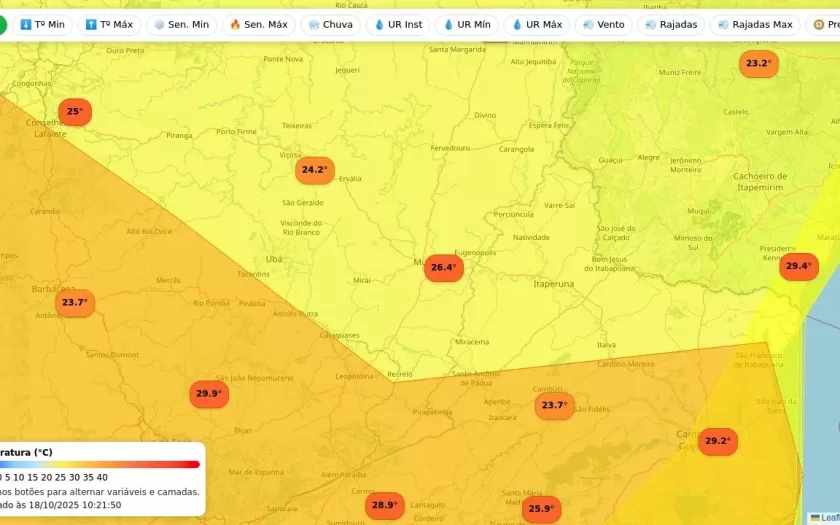The image size is (840, 525).
Task: Click the temperature color gradient legend bar
Action: pyautogui.click(x=100, y=464)
